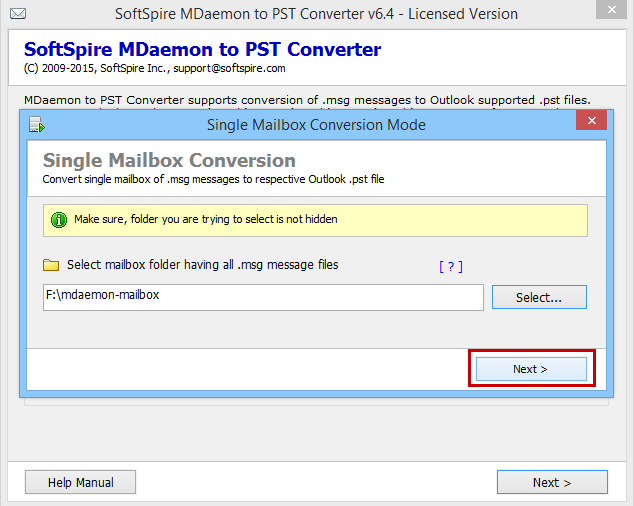This screenshot has width=634, height=506.
Task: Click the copyright line with support@softspire.com
Action: 154,68
